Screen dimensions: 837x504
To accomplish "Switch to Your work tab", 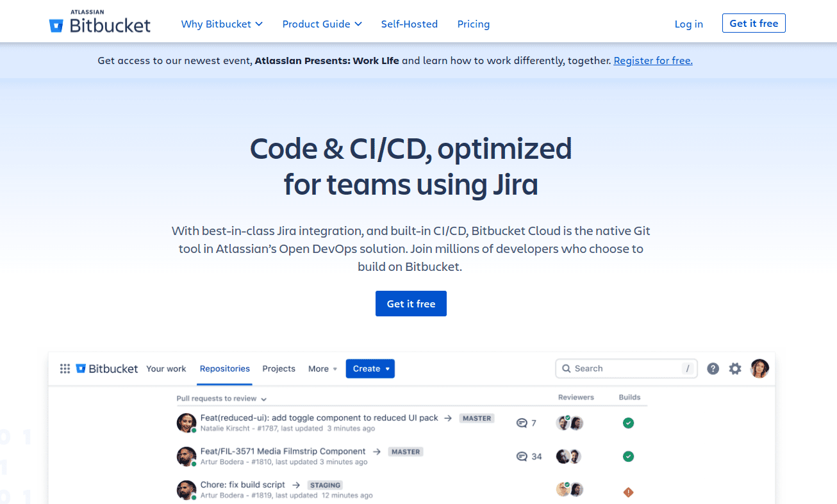I will pyautogui.click(x=166, y=369).
